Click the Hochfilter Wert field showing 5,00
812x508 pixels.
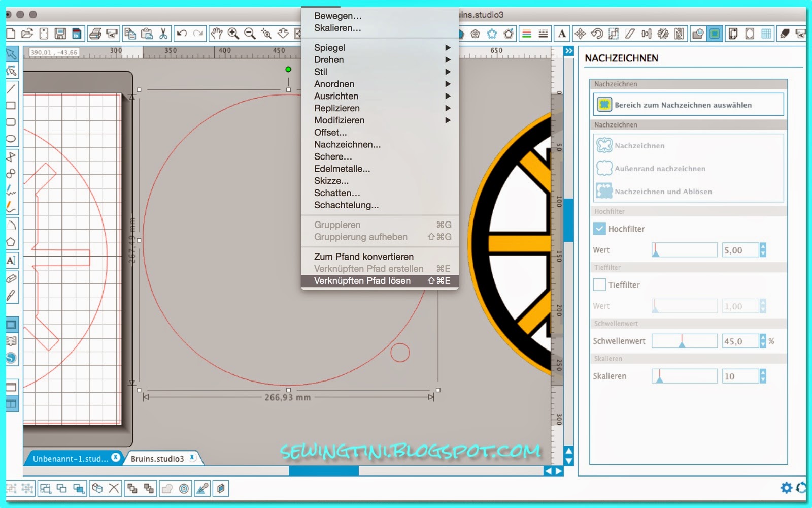click(x=740, y=250)
